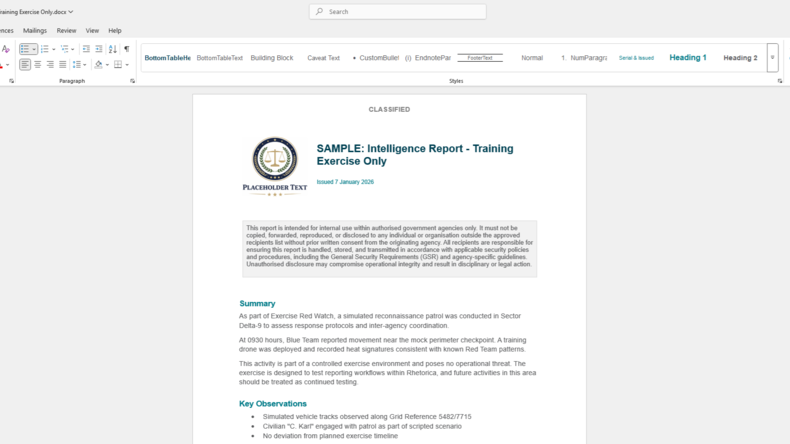
Task: Toggle show paragraph marks
Action: [x=126, y=49]
